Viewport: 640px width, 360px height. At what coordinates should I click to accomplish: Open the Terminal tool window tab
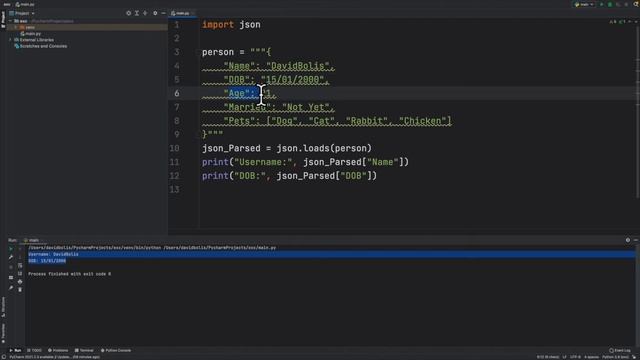(84, 350)
